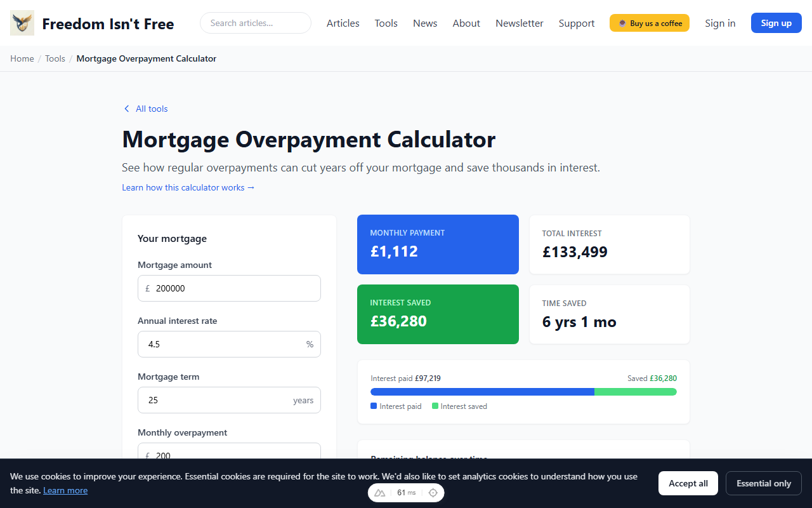
Task: Click the Mortgage amount input field
Action: (229, 288)
